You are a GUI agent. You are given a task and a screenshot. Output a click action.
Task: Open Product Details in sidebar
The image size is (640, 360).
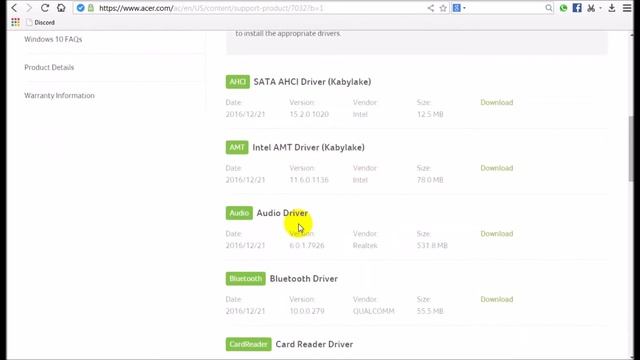pyautogui.click(x=49, y=67)
